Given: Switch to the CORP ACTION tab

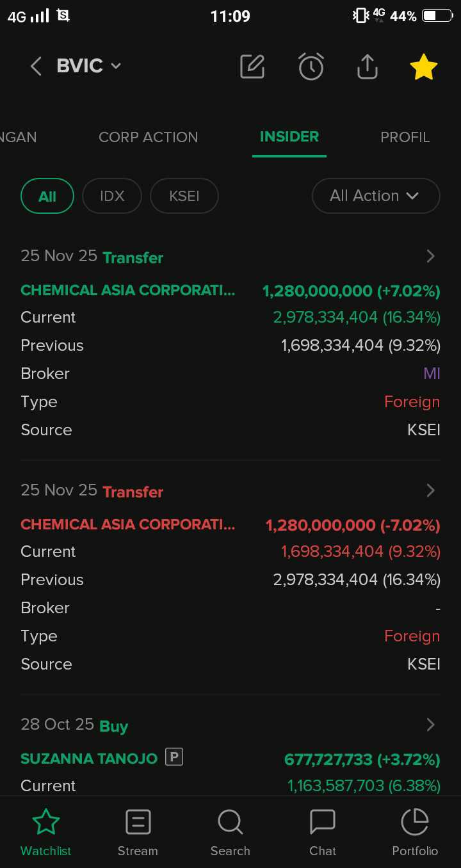Looking at the screenshot, I should 148,137.
